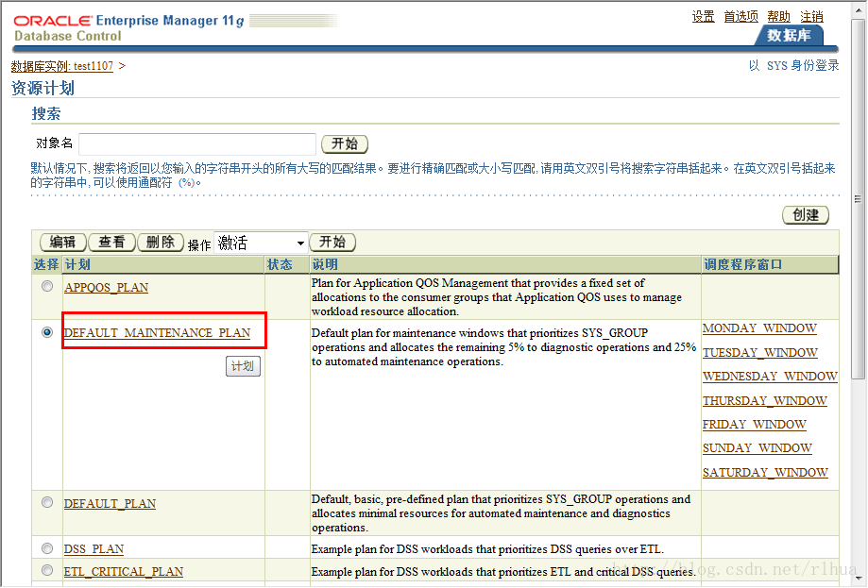Screen dimensions: 868x588
Task: Click the 删除 button
Action: pos(161,243)
